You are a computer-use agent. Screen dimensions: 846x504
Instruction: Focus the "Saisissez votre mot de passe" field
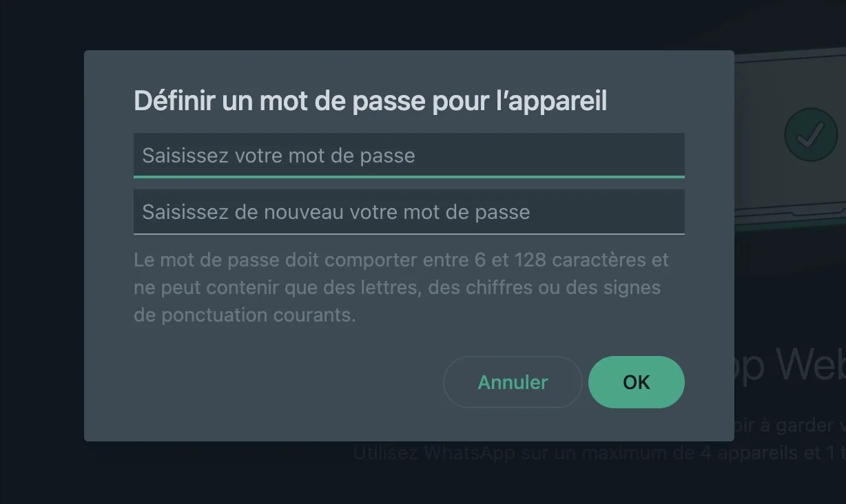click(x=409, y=155)
